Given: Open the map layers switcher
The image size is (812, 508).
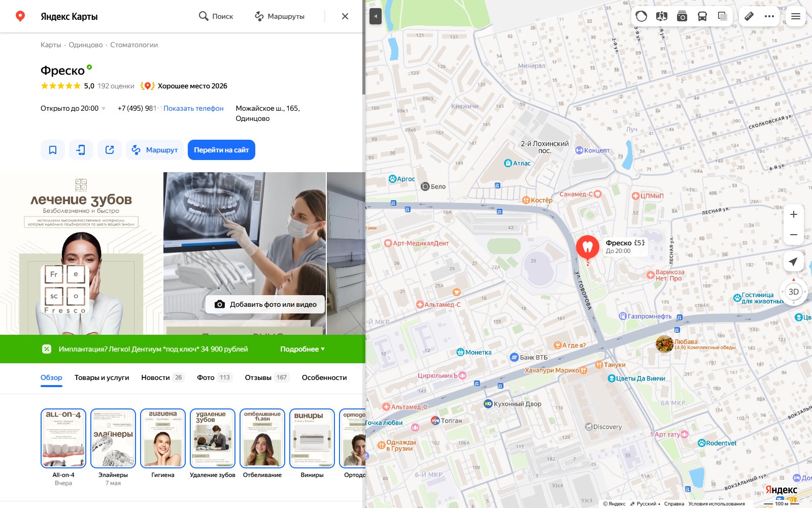Looking at the screenshot, I should click(723, 16).
